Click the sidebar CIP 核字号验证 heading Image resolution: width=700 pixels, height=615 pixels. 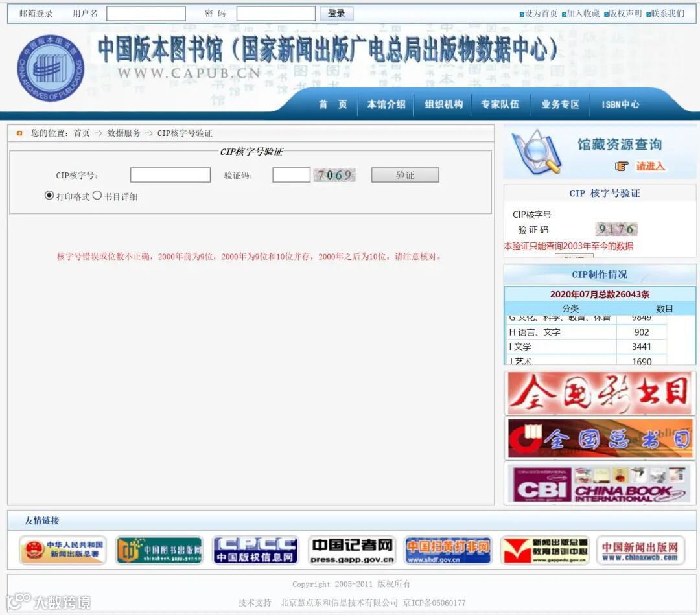pos(605,193)
